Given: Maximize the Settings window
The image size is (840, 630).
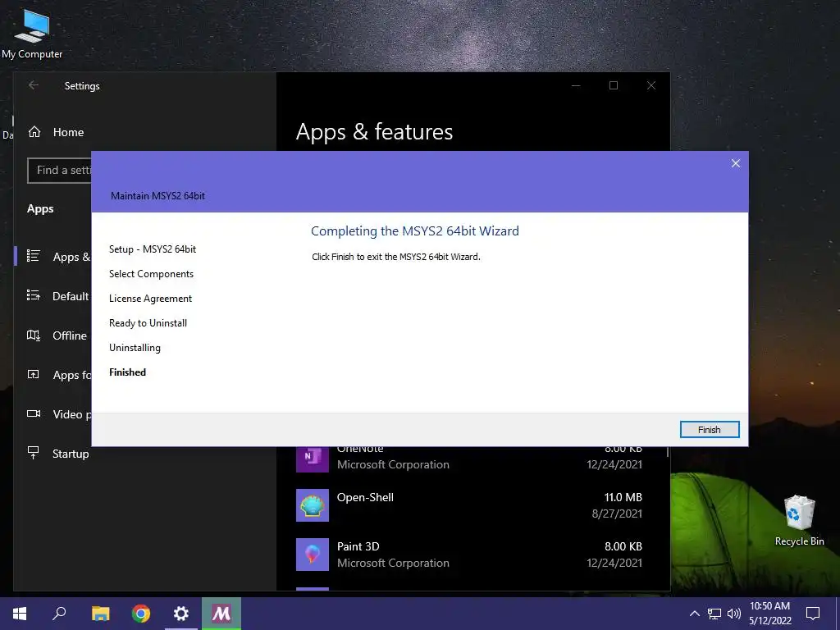Looking at the screenshot, I should click(614, 85).
